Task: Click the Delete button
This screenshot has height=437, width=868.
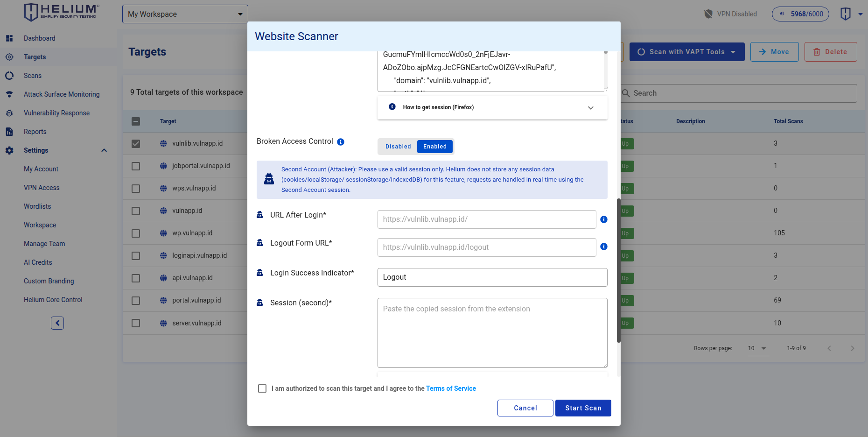Action: (831, 52)
